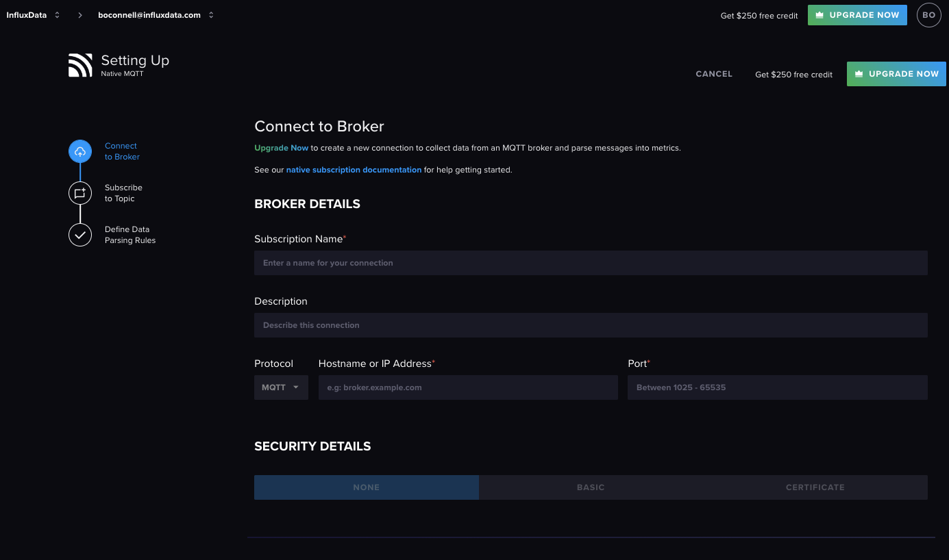Click Get $250 free credit in the top bar
Screen dimensions: 949x560
pyautogui.click(x=759, y=14)
